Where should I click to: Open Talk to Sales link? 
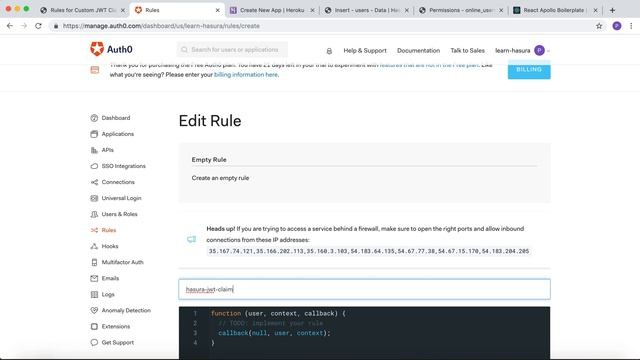tap(467, 51)
